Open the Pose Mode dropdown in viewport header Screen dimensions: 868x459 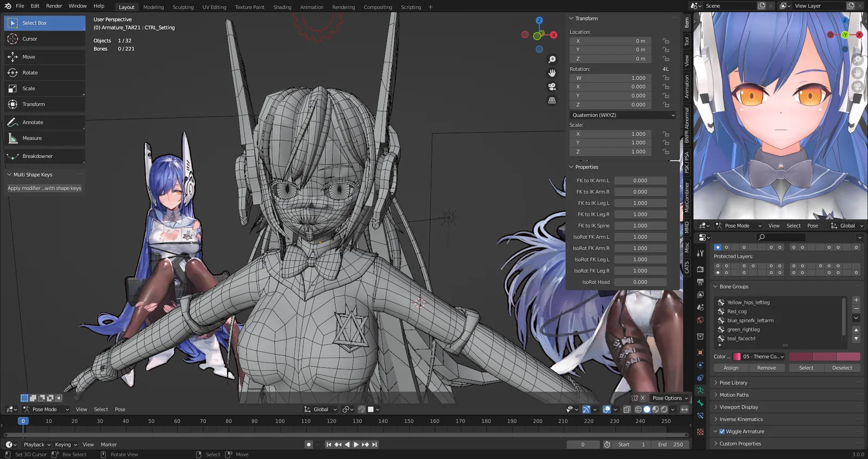(46, 410)
